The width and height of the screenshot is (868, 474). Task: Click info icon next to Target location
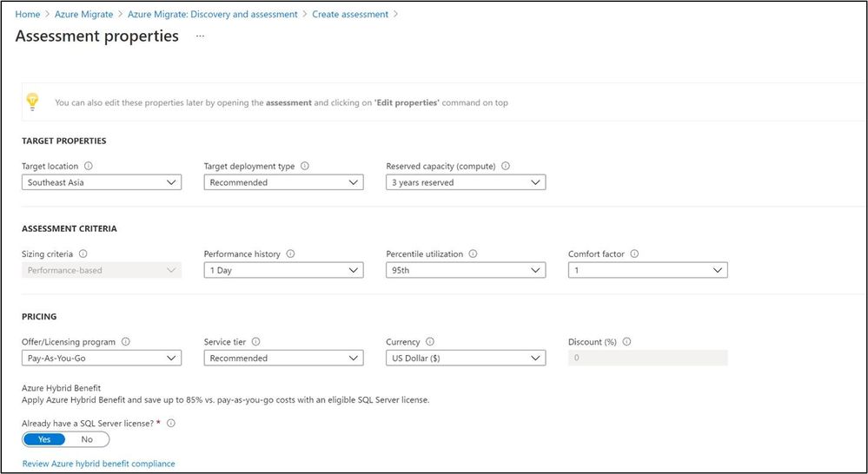pyautogui.click(x=88, y=166)
